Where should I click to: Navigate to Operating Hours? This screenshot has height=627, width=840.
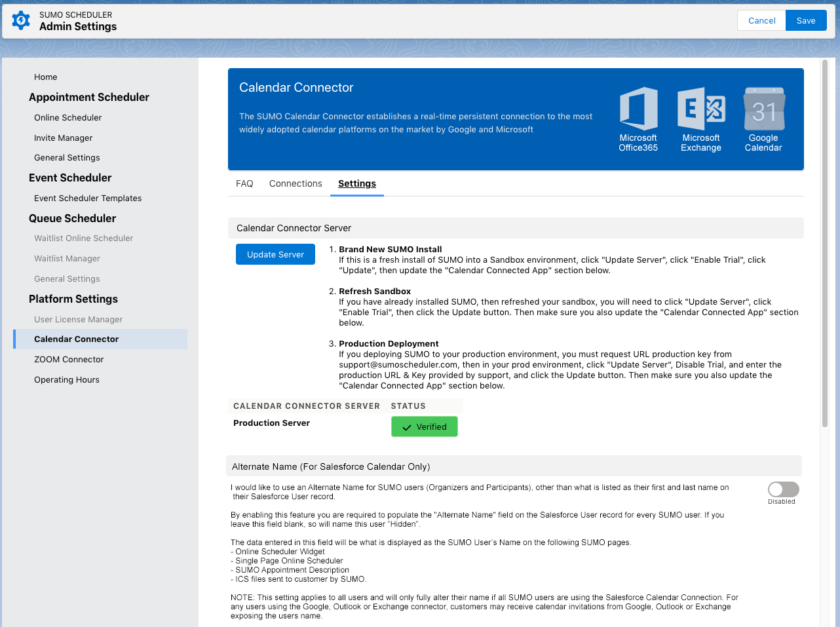67,379
